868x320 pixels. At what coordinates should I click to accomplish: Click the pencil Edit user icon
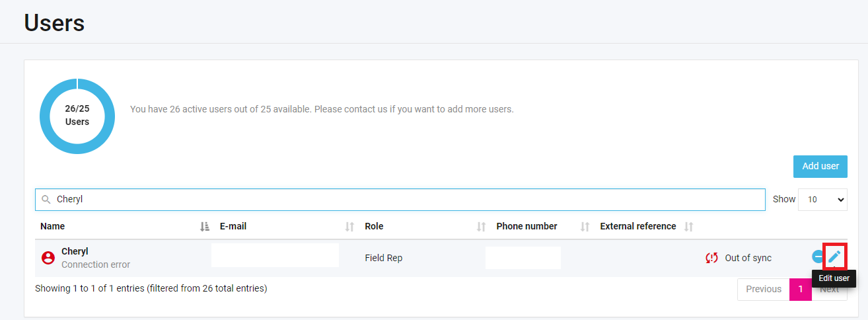(834, 257)
